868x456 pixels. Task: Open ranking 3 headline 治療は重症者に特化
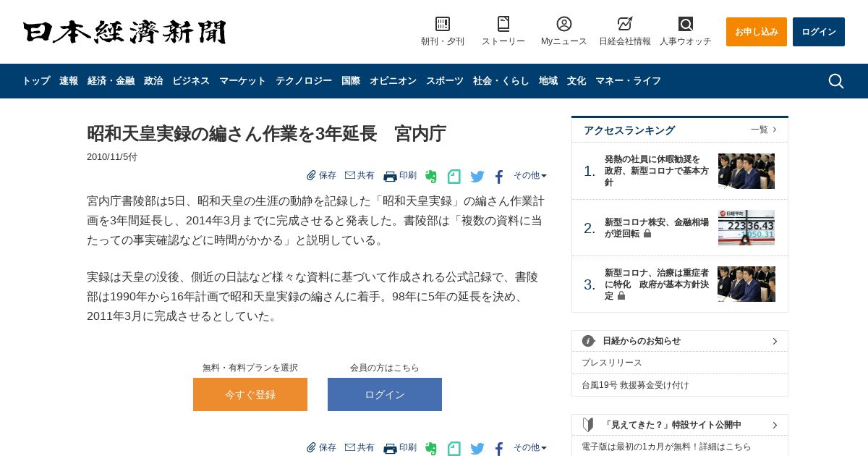click(x=657, y=284)
